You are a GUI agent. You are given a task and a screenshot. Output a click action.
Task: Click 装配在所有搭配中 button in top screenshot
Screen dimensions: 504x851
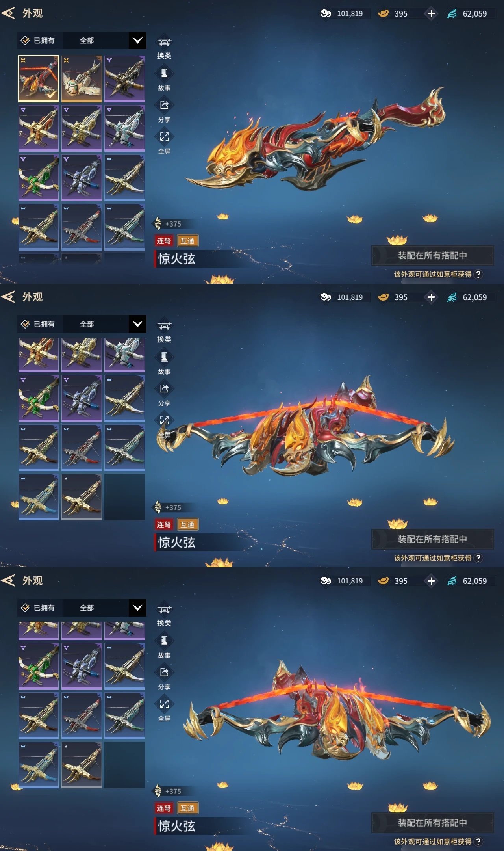click(432, 255)
